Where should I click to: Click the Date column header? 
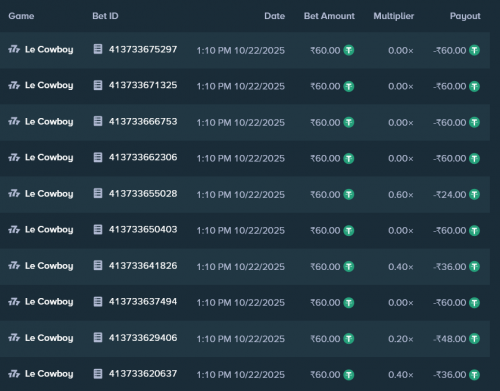coord(275,16)
